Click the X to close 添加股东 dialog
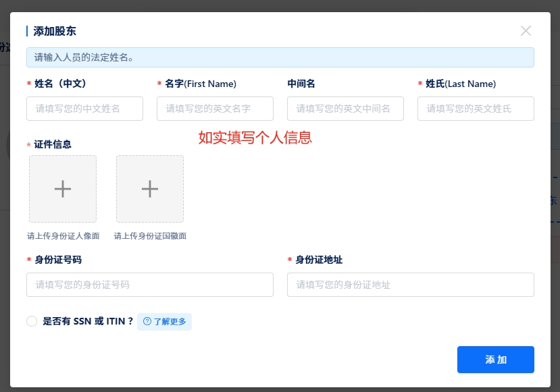 click(526, 31)
